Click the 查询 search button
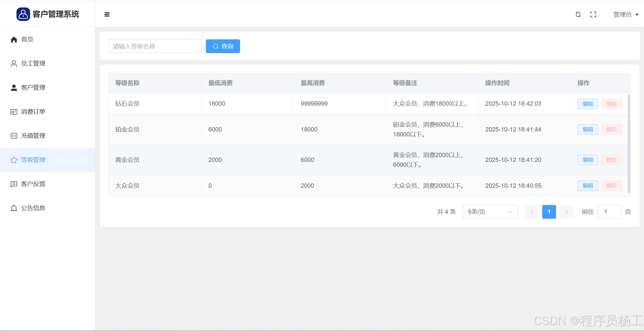 [223, 46]
